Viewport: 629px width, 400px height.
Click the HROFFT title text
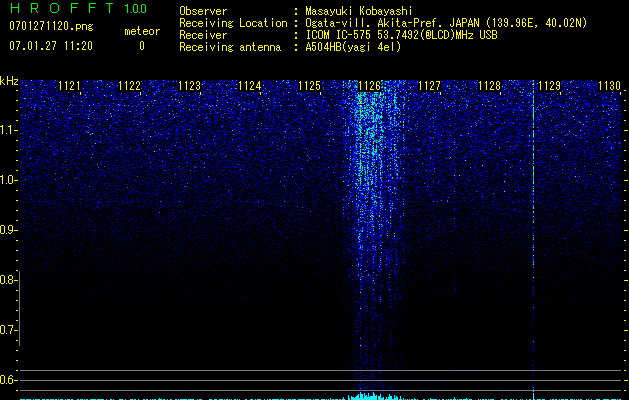point(62,8)
